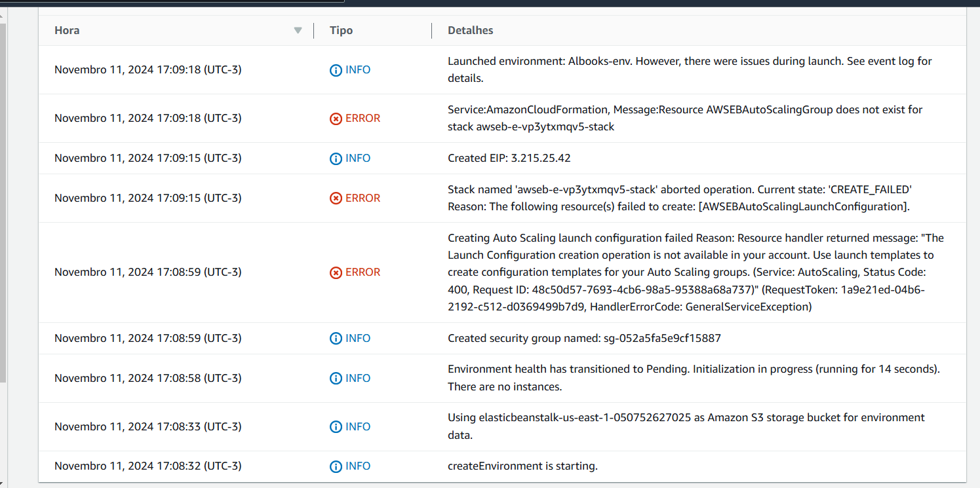980x488 pixels.
Task: Click 'Creating Auto Scaling launch configuration failed' message
Action: coord(696,272)
